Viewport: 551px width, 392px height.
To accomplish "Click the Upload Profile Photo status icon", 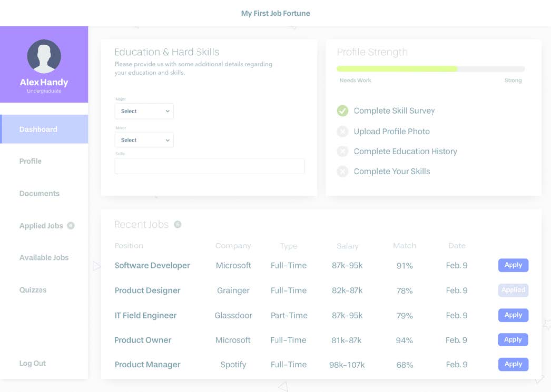I will [x=342, y=132].
